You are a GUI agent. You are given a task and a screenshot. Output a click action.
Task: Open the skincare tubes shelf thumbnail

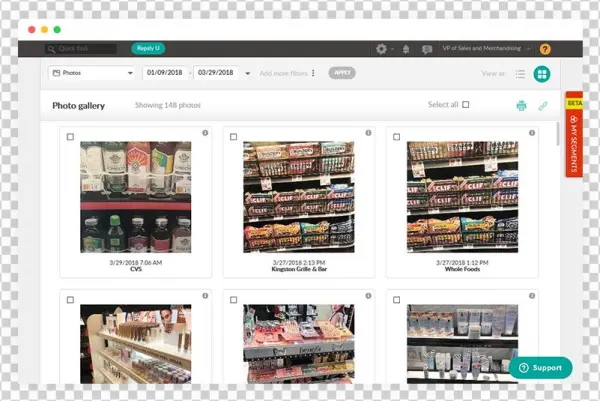462,344
